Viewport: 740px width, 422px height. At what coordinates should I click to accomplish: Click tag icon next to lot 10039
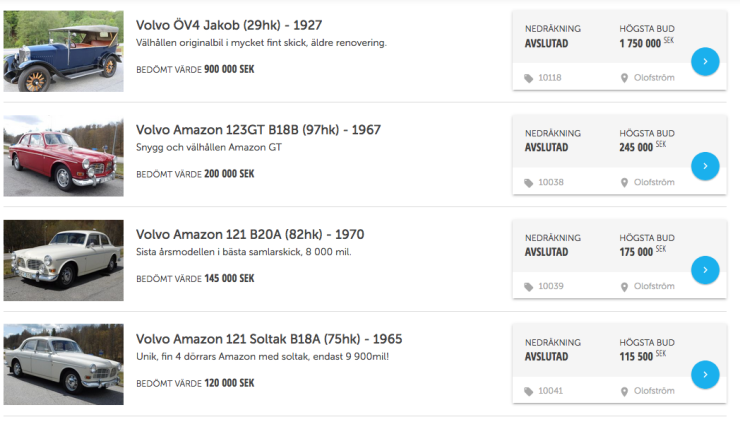(x=529, y=287)
